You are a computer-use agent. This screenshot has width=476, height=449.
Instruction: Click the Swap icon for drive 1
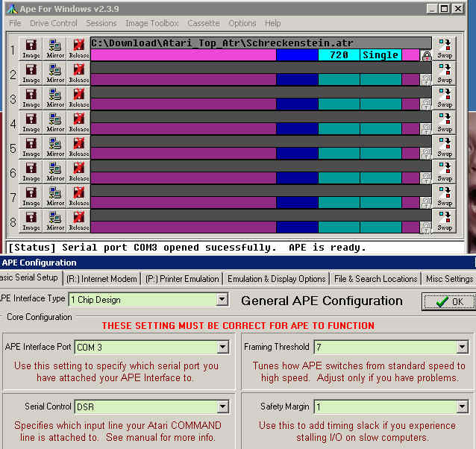click(x=445, y=48)
